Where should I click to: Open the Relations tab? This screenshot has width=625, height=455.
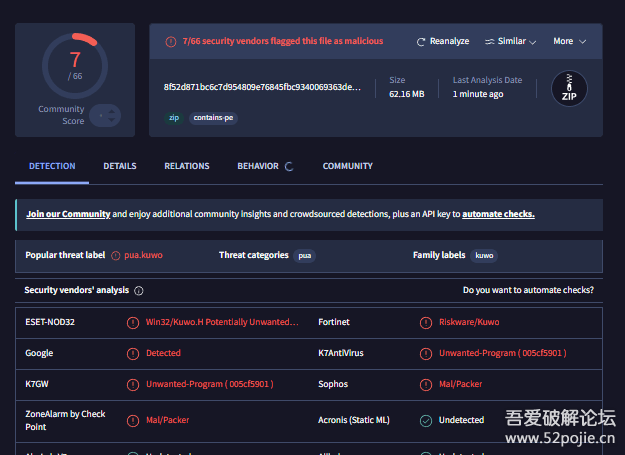coord(187,166)
